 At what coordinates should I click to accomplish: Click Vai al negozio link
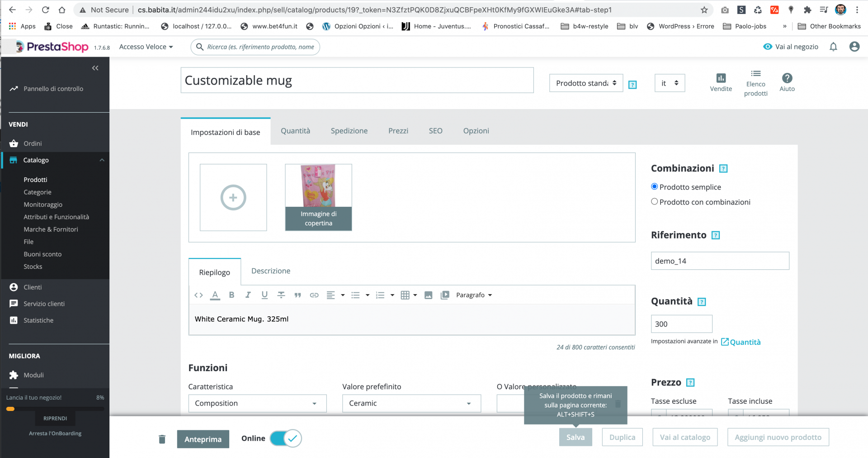tap(791, 47)
